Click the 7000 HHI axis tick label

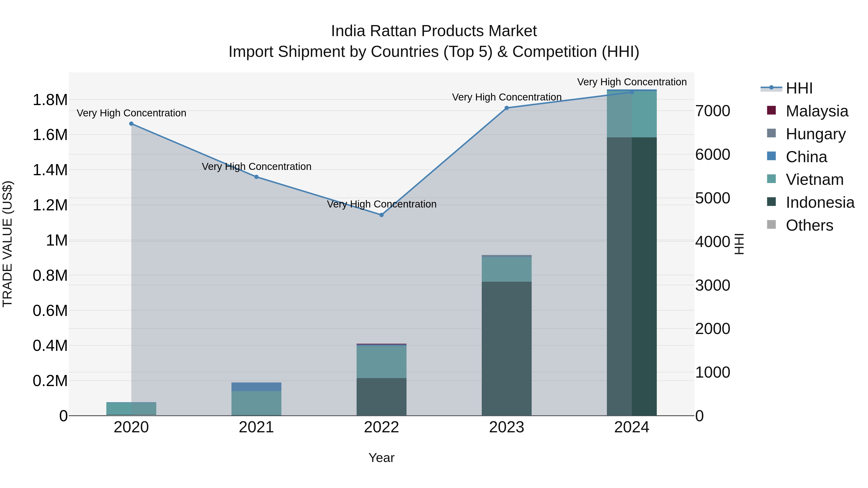tap(713, 111)
